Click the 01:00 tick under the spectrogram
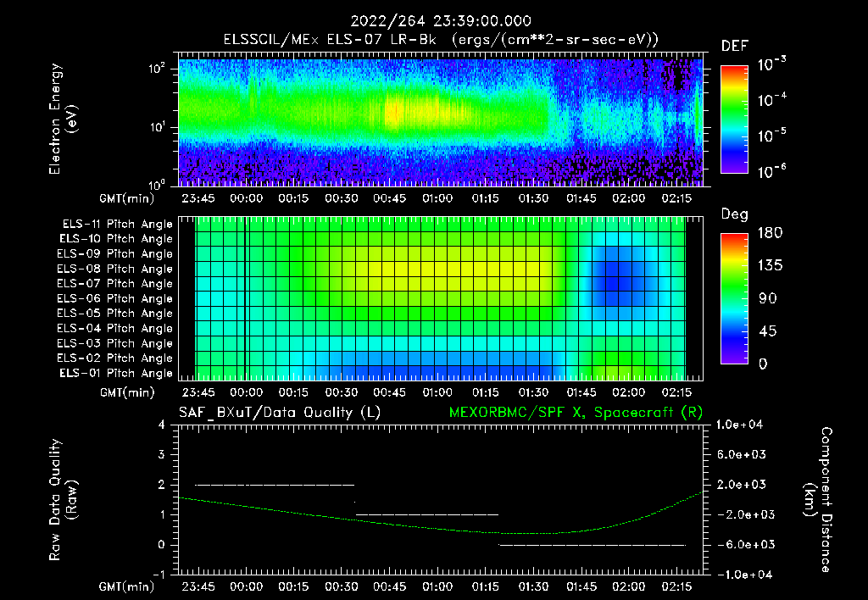Screen dimensions: 868x600 click(437, 198)
